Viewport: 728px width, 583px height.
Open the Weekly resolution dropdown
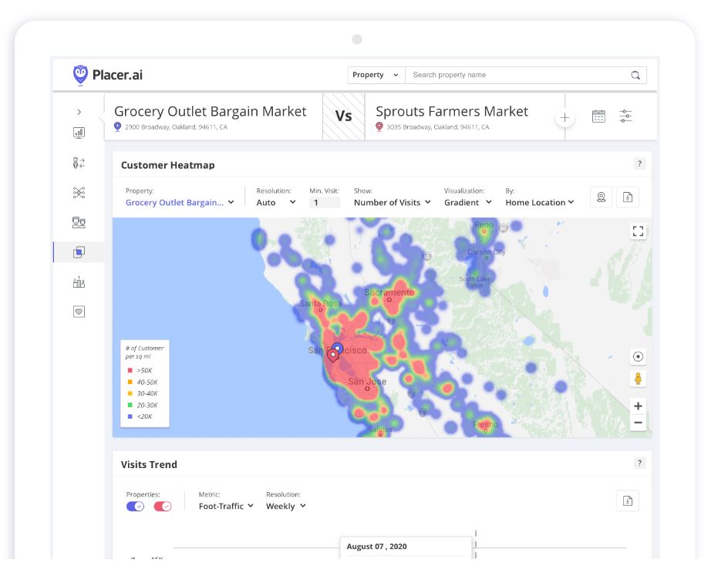[x=285, y=507]
